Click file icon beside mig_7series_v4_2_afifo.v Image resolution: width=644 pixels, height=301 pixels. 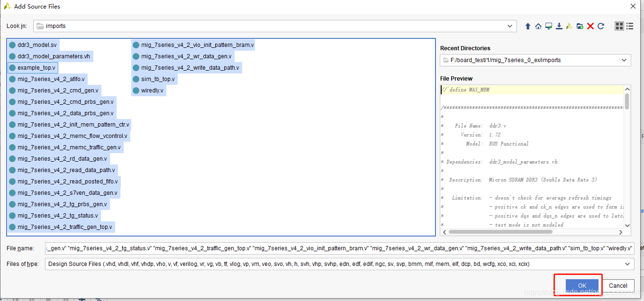click(12, 79)
